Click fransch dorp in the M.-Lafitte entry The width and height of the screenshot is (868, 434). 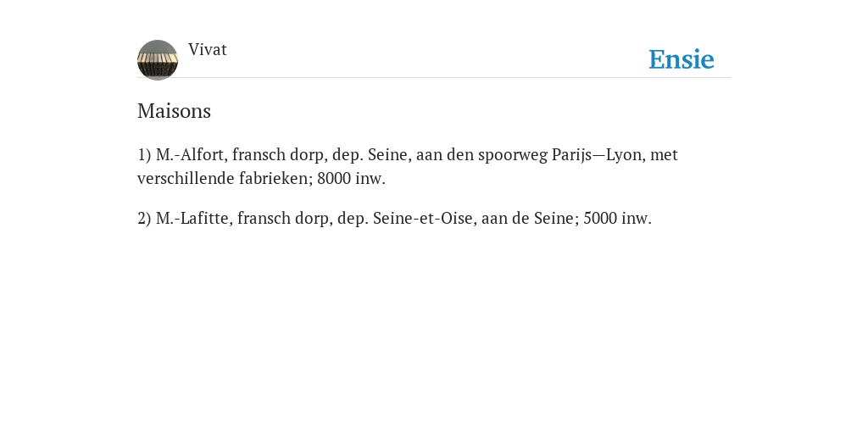tap(285, 218)
